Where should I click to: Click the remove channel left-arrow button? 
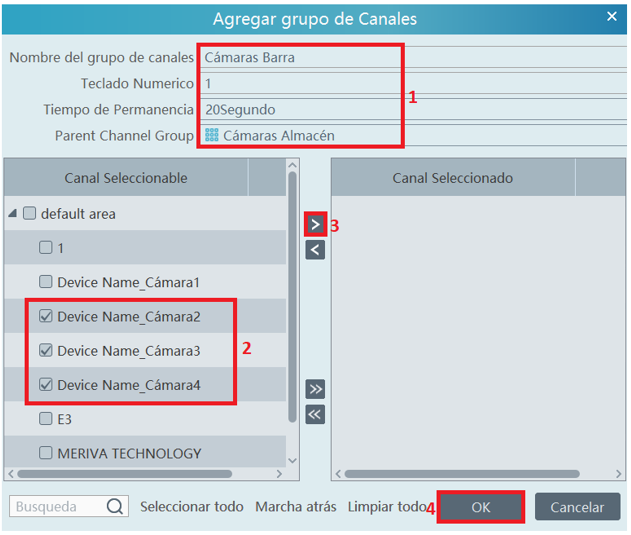316,250
